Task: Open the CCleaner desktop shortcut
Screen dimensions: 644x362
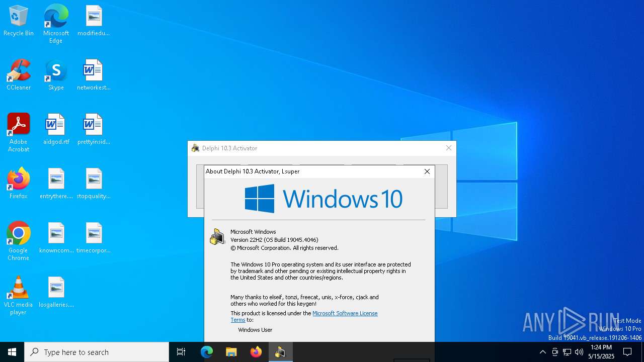Action: pyautogui.click(x=19, y=75)
